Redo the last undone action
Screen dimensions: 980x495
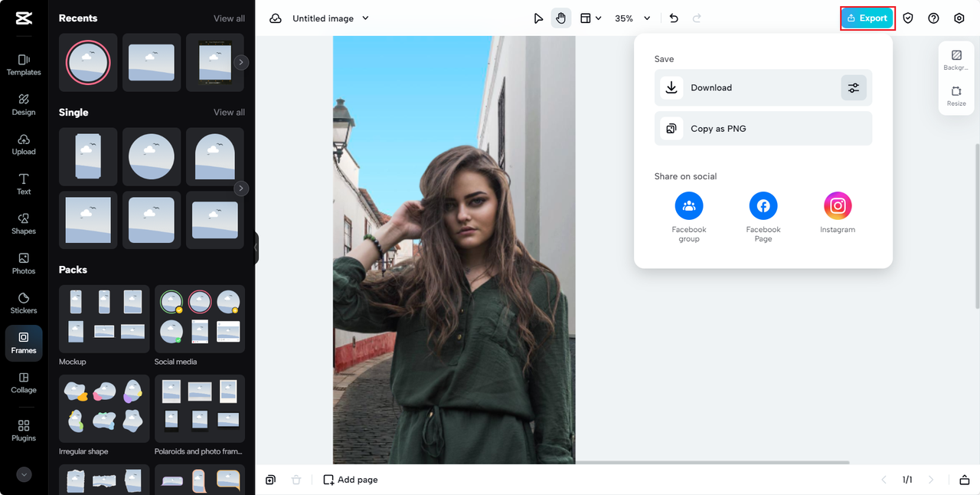click(697, 18)
